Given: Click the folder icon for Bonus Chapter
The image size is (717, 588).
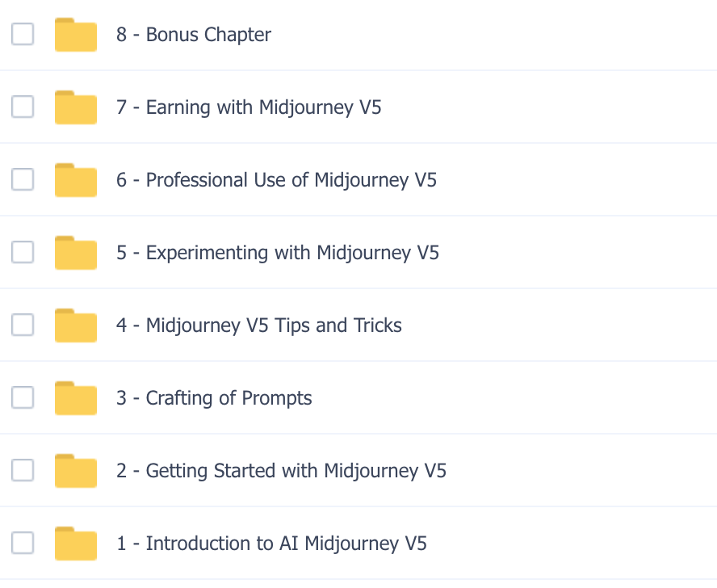Looking at the screenshot, I should (x=76, y=35).
